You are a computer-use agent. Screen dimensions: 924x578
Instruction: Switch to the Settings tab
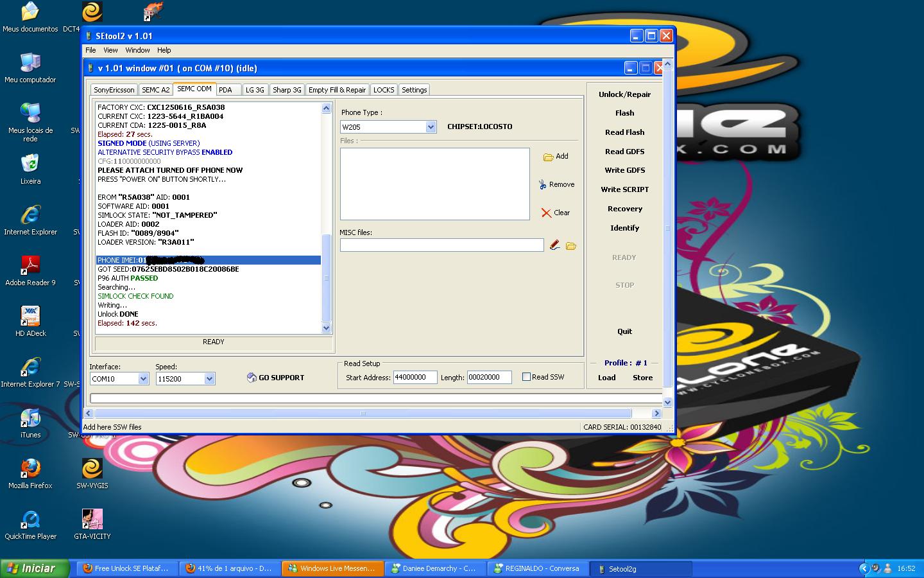tap(414, 90)
